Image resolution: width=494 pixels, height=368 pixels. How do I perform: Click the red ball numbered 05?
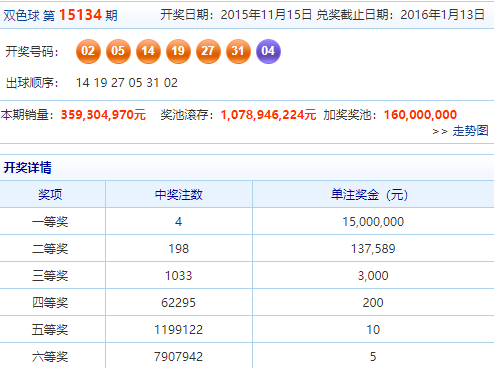[118, 51]
